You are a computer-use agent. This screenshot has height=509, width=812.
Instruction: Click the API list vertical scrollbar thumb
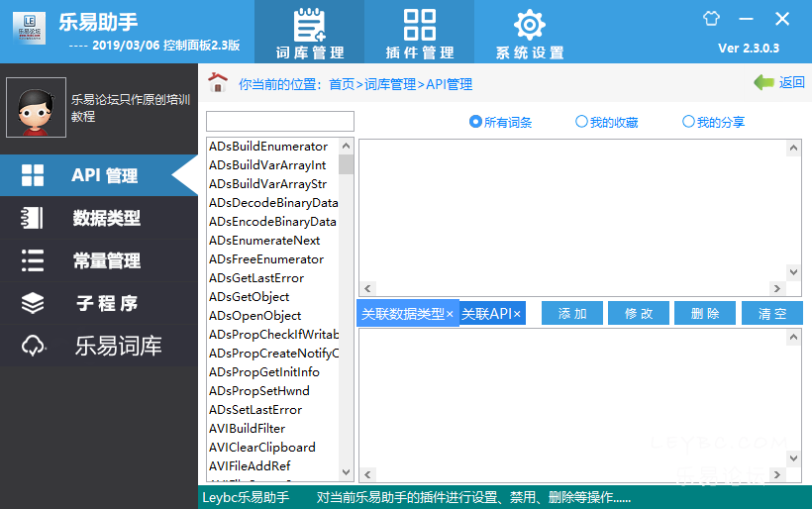pos(346,164)
